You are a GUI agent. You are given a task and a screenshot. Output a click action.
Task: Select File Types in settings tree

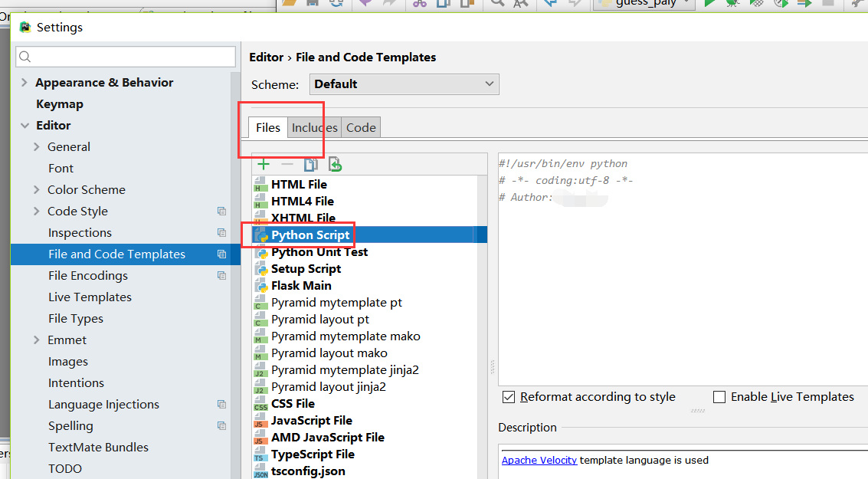click(76, 319)
